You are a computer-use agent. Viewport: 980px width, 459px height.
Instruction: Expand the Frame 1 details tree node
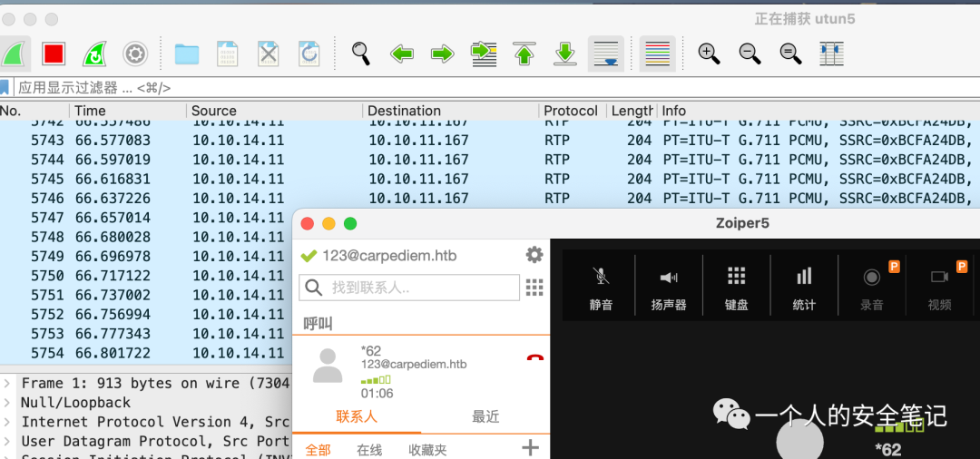(x=7, y=383)
